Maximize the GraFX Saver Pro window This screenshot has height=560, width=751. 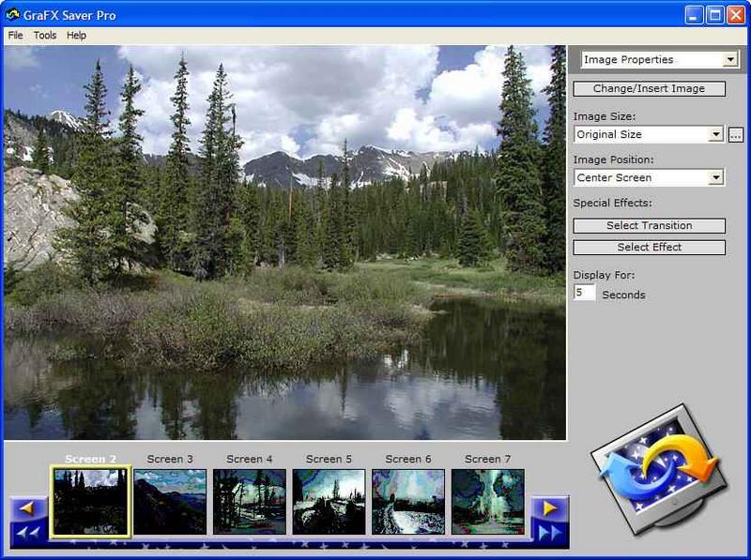click(715, 15)
